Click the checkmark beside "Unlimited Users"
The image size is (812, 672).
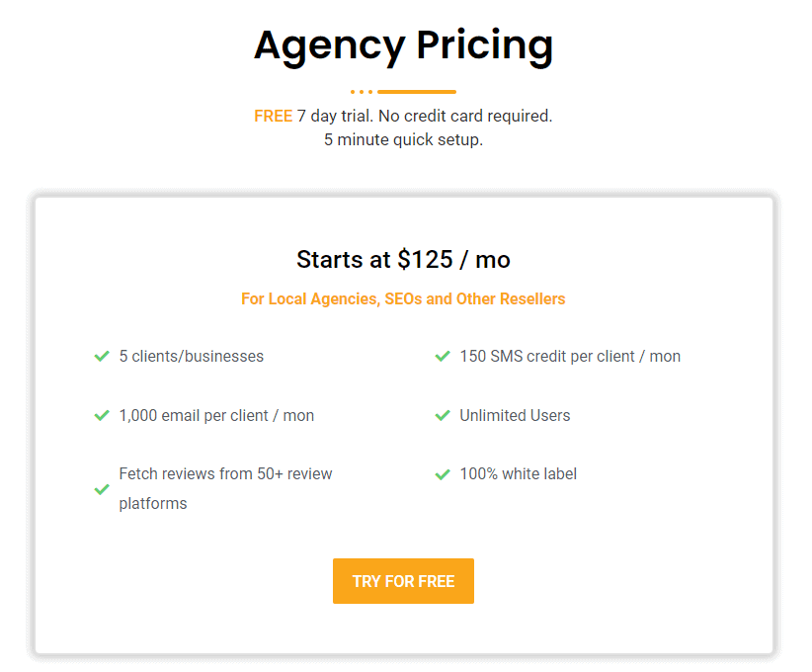[x=443, y=415]
